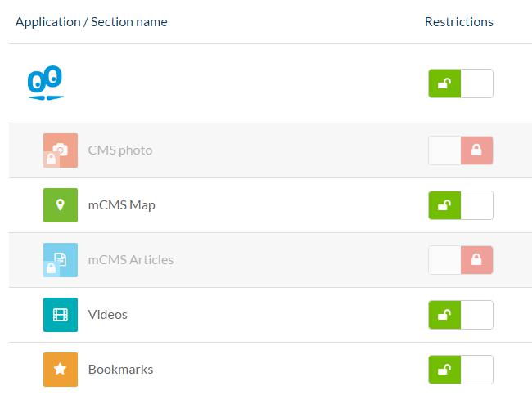
Task: Click the orange Bookmarks star icon
Action: 61,370
